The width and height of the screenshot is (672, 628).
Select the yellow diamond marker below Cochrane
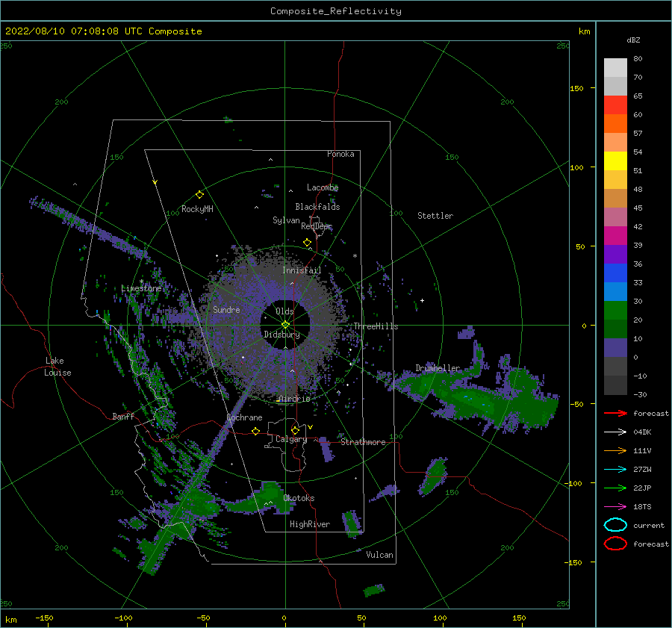(x=256, y=431)
